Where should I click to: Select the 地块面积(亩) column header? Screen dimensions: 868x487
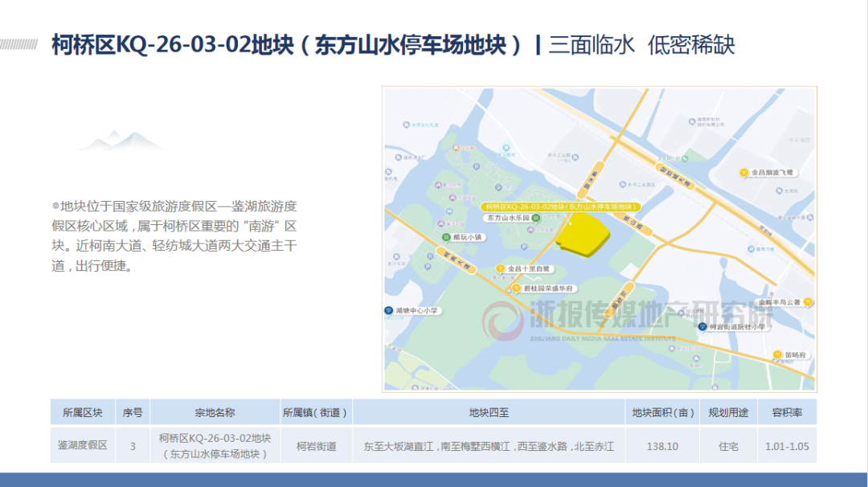[x=662, y=412]
